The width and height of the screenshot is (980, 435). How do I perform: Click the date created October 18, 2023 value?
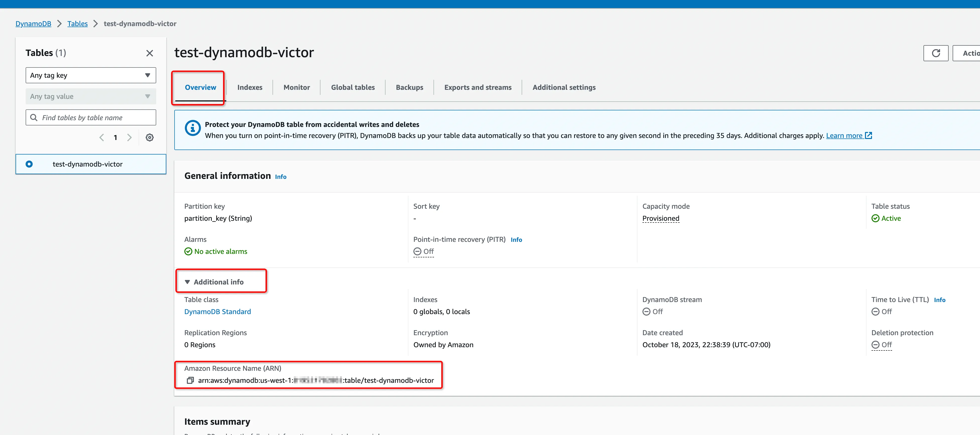pyautogui.click(x=706, y=345)
